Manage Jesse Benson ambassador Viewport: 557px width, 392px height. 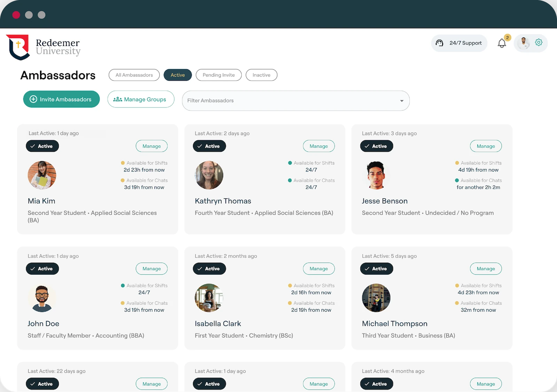coord(486,146)
